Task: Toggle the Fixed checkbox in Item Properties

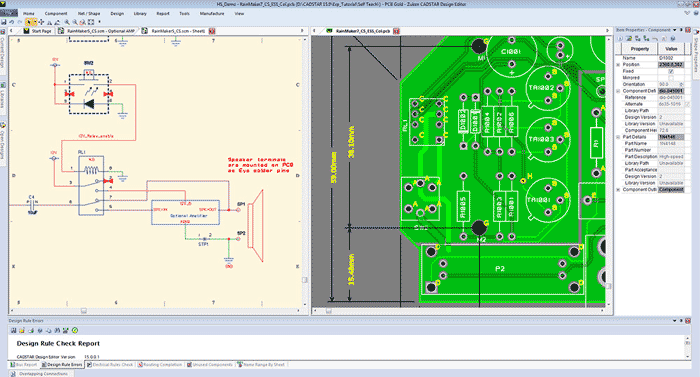Action: coord(671,71)
